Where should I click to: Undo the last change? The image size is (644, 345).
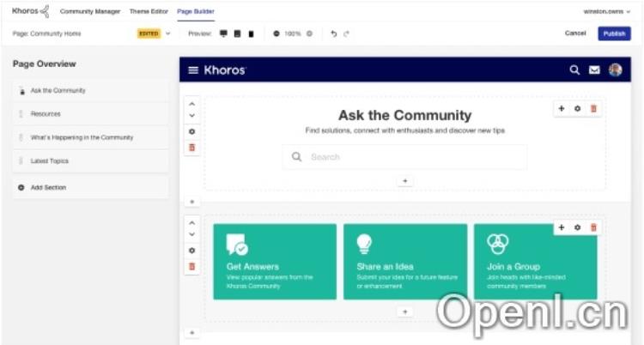(x=333, y=33)
